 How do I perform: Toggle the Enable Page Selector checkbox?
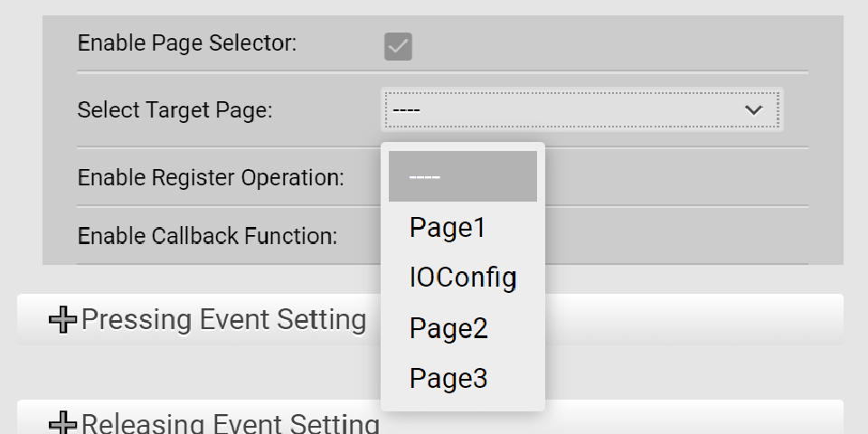coord(398,46)
